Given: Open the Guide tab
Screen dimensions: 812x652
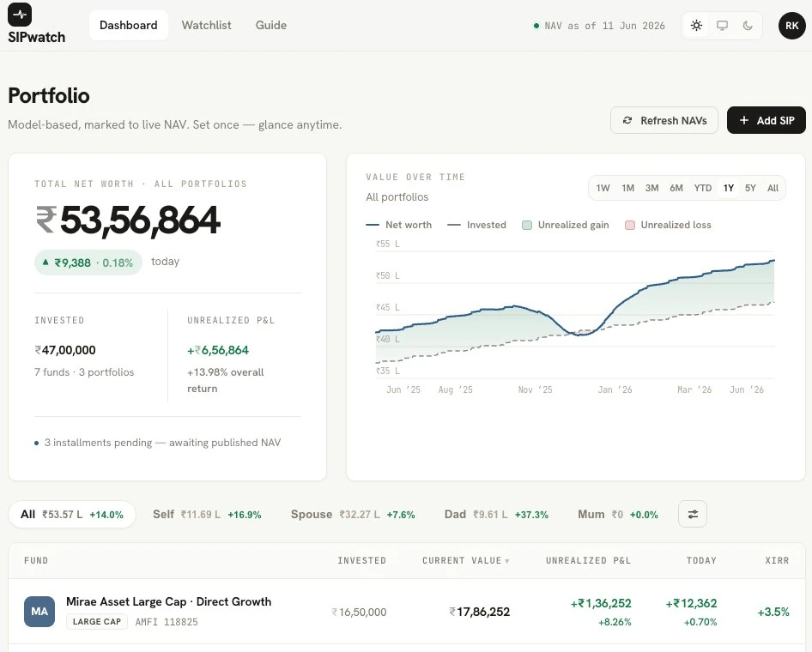Looking at the screenshot, I should pyautogui.click(x=271, y=26).
